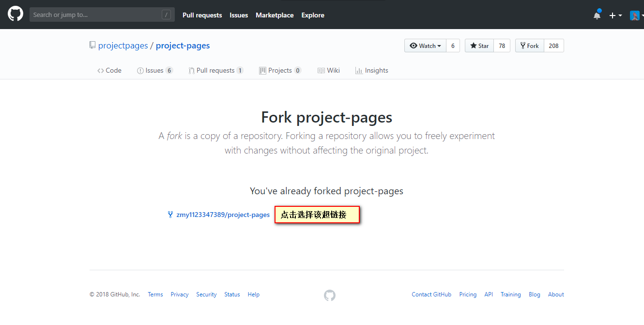Click the projectpages owner link

123,46
